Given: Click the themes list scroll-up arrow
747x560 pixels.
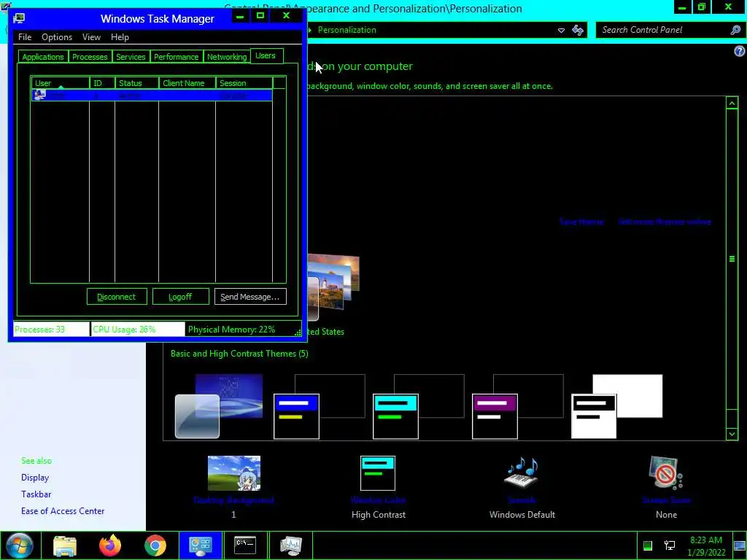Looking at the screenshot, I should [x=732, y=103].
